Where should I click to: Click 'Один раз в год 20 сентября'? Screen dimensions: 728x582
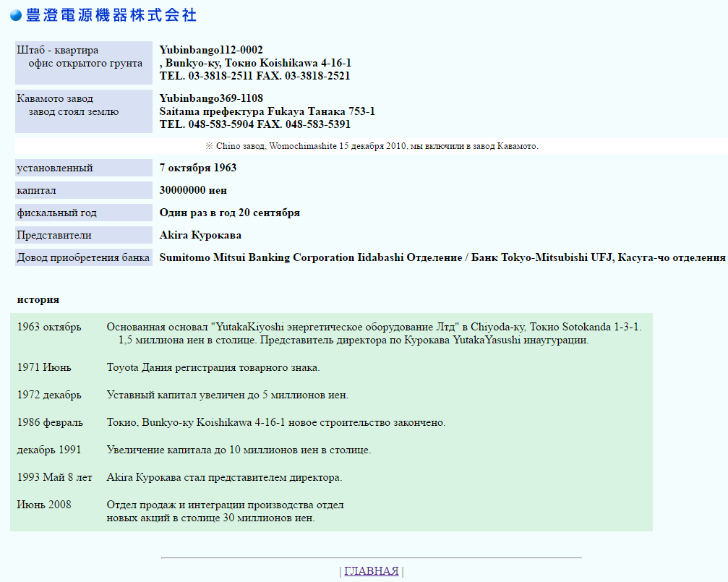(229, 213)
